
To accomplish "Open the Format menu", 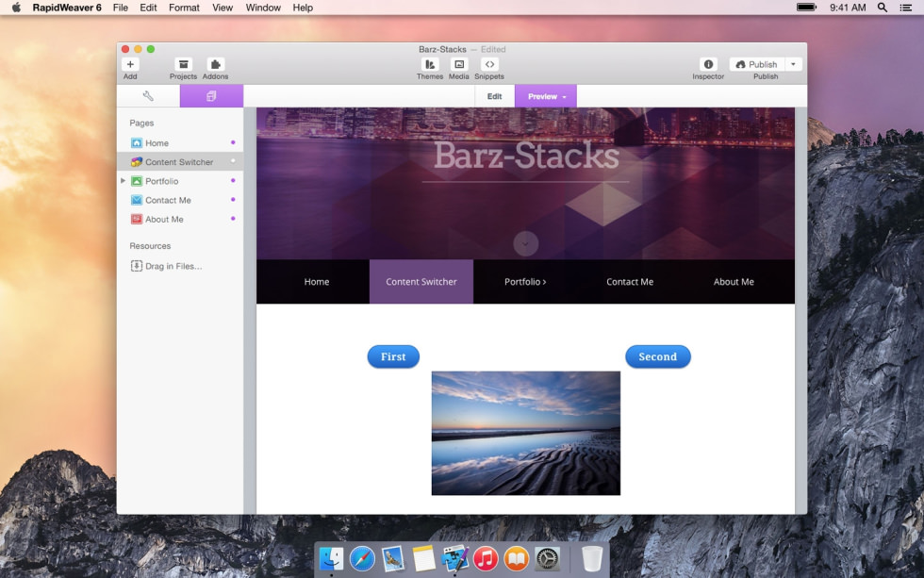I will pos(184,8).
